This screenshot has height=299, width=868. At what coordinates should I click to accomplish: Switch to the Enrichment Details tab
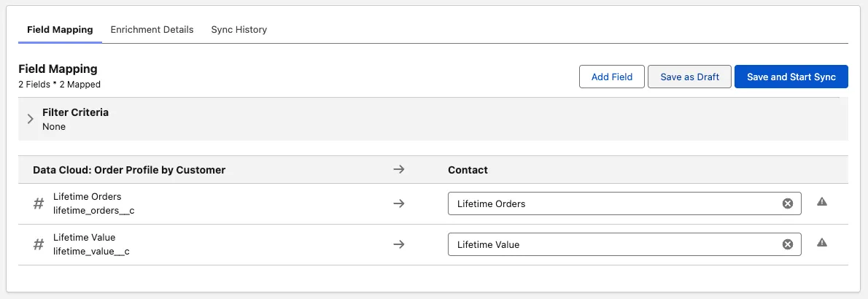pos(152,30)
